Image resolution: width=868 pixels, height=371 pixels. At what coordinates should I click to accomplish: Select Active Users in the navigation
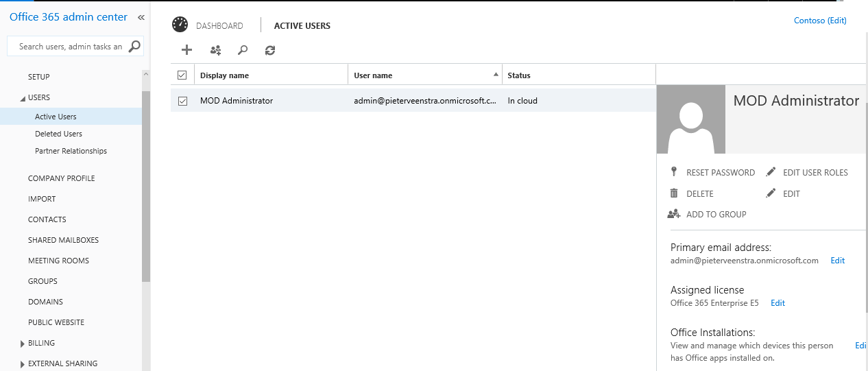click(56, 117)
